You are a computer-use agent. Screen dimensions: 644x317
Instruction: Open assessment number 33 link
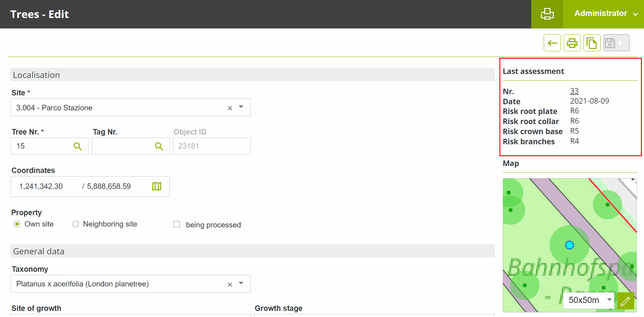(x=574, y=91)
